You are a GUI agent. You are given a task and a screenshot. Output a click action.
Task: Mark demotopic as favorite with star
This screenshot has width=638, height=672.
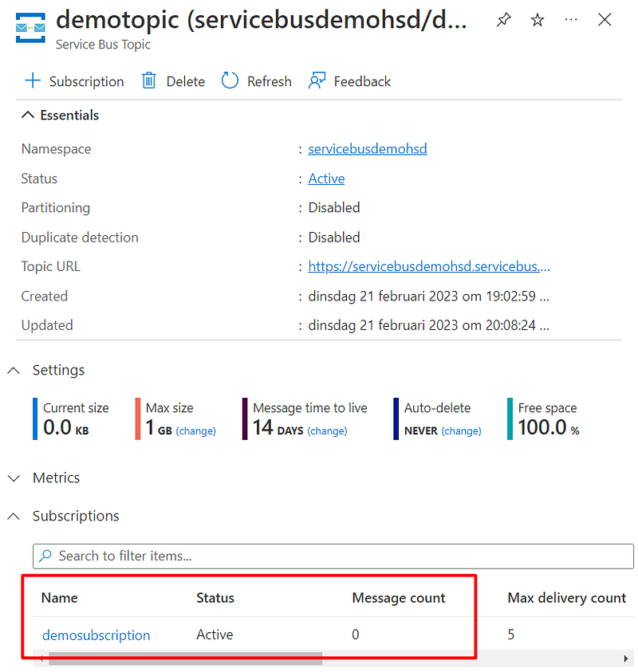538,20
